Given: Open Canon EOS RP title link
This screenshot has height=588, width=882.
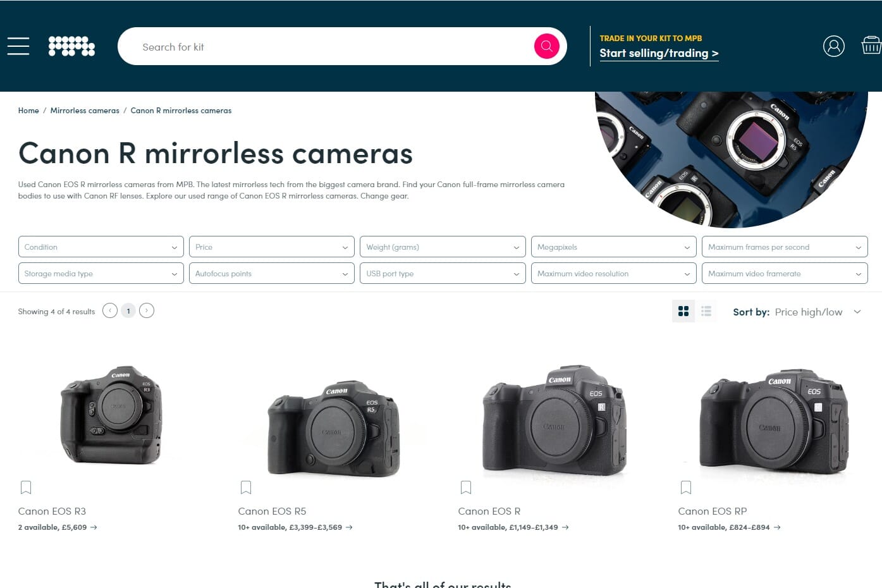Looking at the screenshot, I should [713, 511].
